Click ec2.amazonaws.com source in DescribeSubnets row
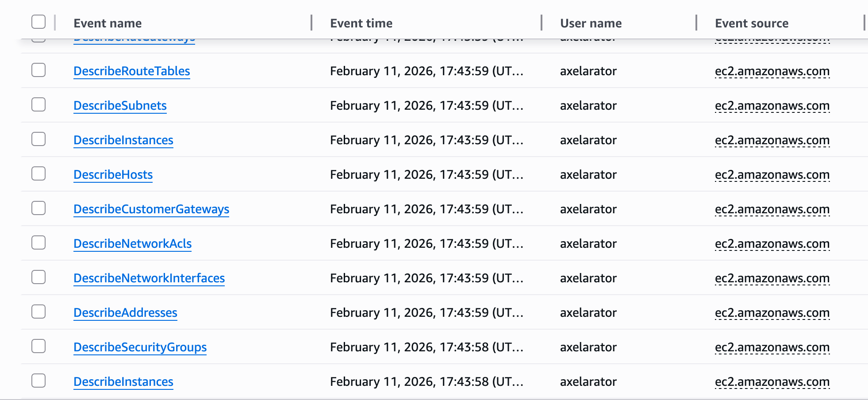Screen dimensions: 868x400 point(772,106)
